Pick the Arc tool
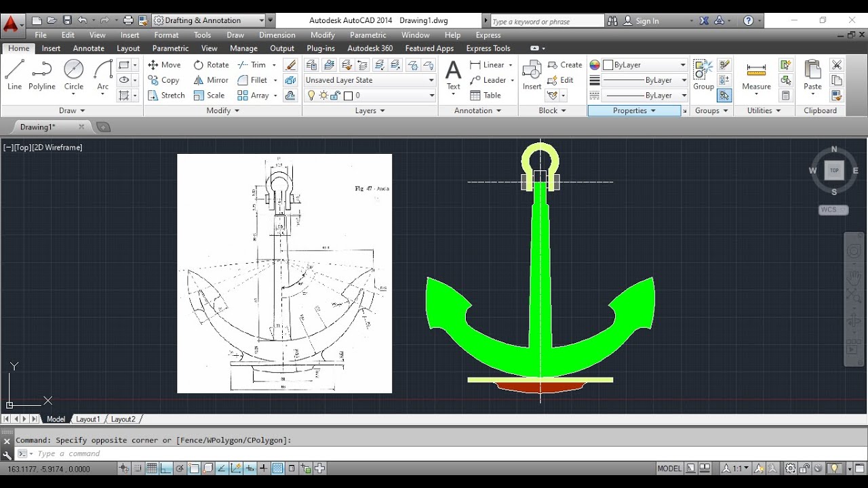The image size is (868, 488). pyautogui.click(x=103, y=75)
